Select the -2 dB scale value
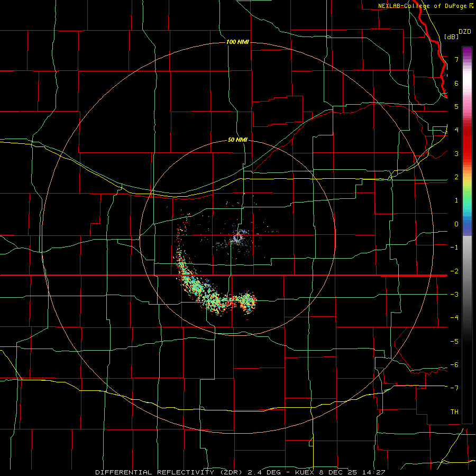This screenshot has height=476, width=476. point(454,271)
